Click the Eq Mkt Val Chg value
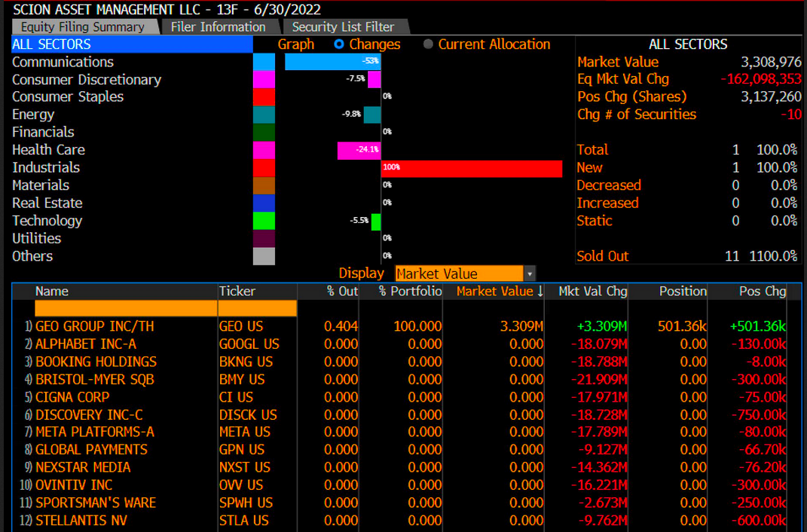The image size is (807, 532). 761,79
